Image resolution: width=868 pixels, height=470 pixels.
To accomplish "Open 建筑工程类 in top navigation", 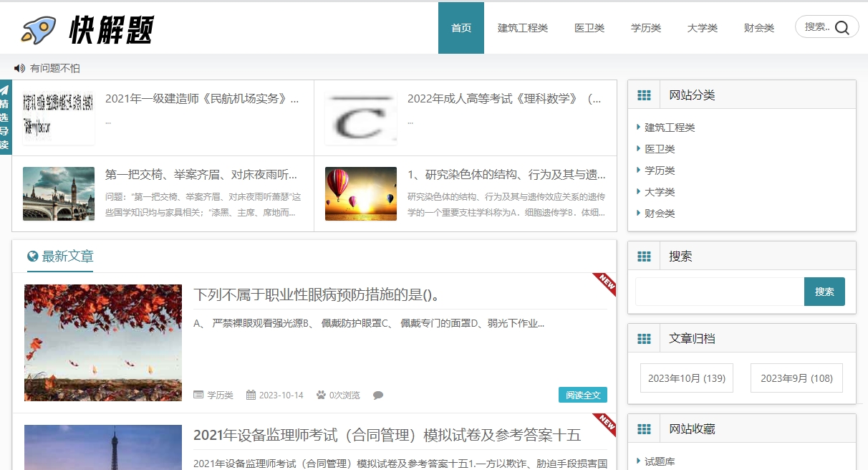I will pyautogui.click(x=523, y=28).
